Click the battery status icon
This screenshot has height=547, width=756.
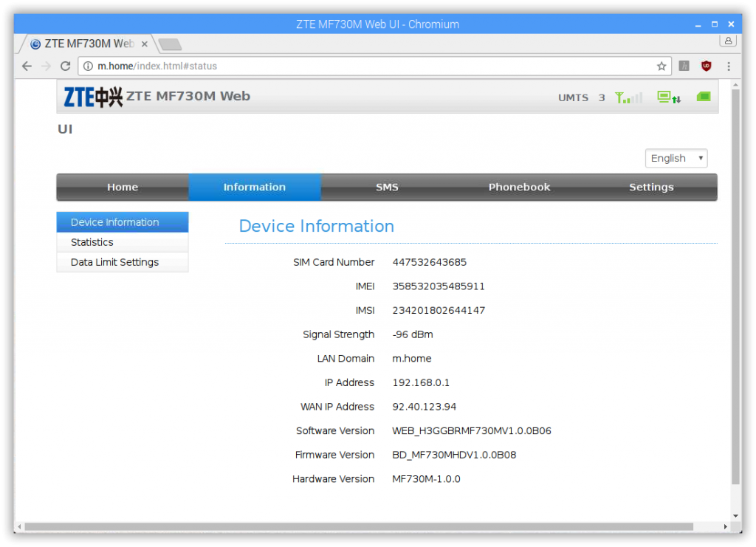pos(703,96)
